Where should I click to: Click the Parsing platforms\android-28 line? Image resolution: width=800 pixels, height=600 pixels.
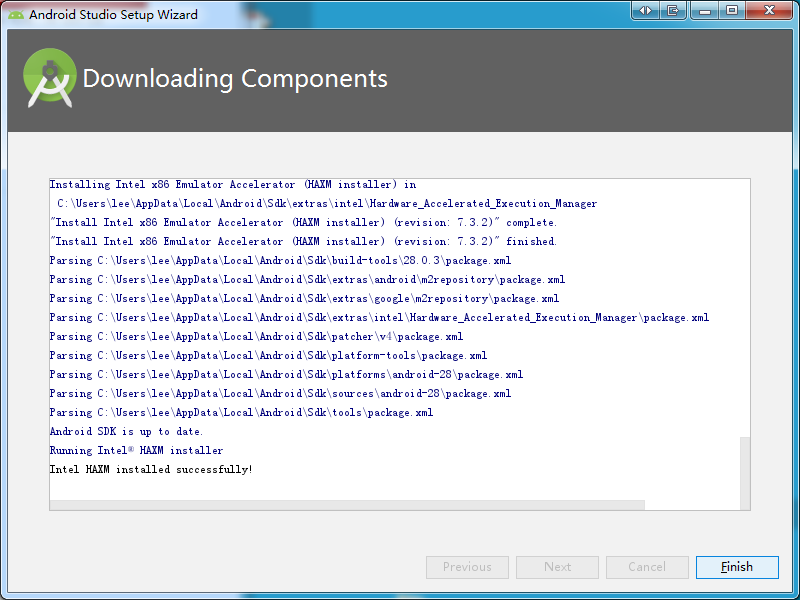(286, 374)
